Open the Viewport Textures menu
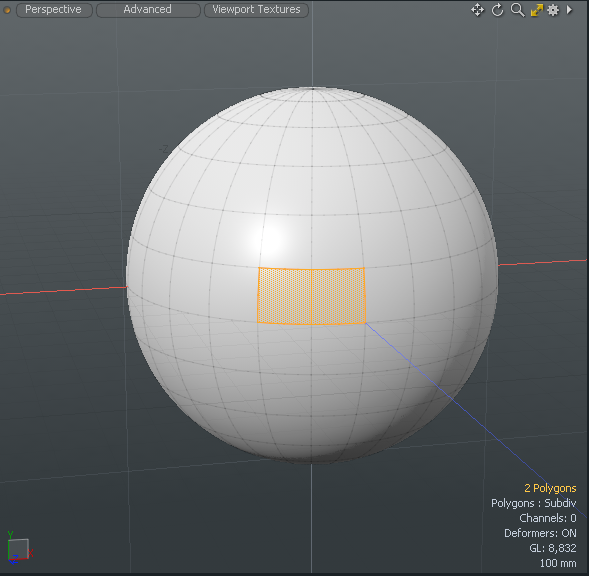The height and width of the screenshot is (576, 589). tap(256, 10)
